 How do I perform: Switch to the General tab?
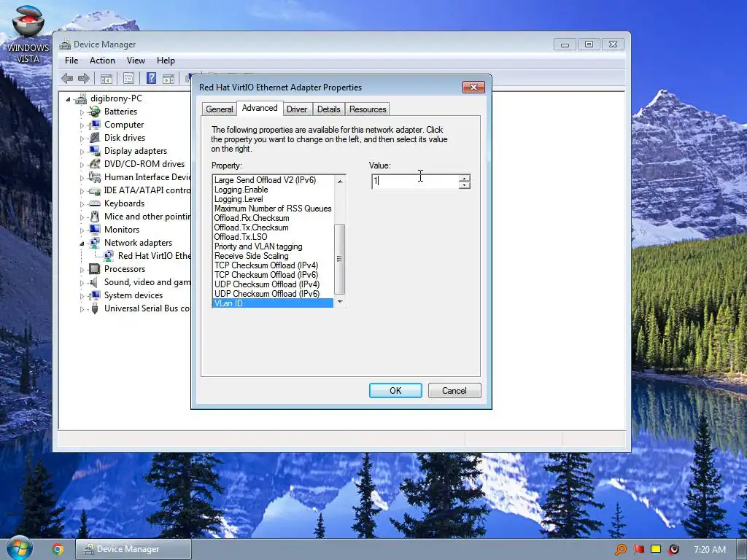[x=219, y=109]
